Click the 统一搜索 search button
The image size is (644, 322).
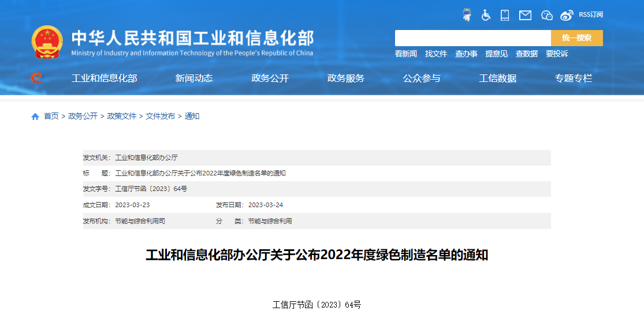(x=576, y=38)
